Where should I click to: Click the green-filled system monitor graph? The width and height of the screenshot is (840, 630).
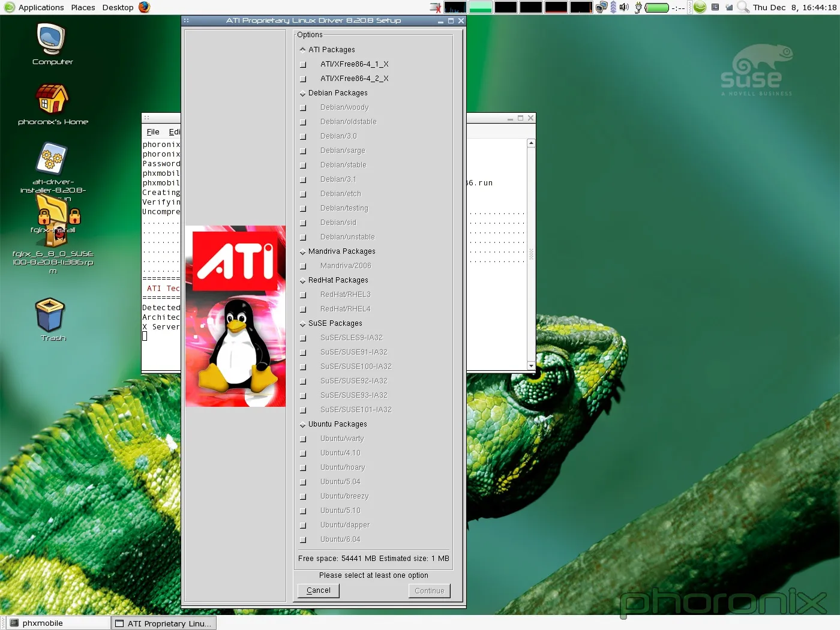[x=480, y=7]
